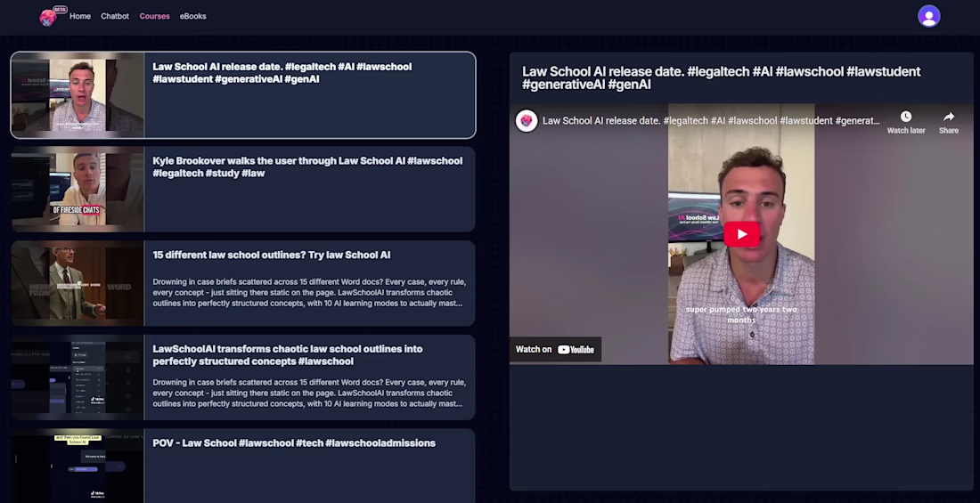Click the Share arrow icon on the video
Screen dimensions: 980x503
coord(949,117)
